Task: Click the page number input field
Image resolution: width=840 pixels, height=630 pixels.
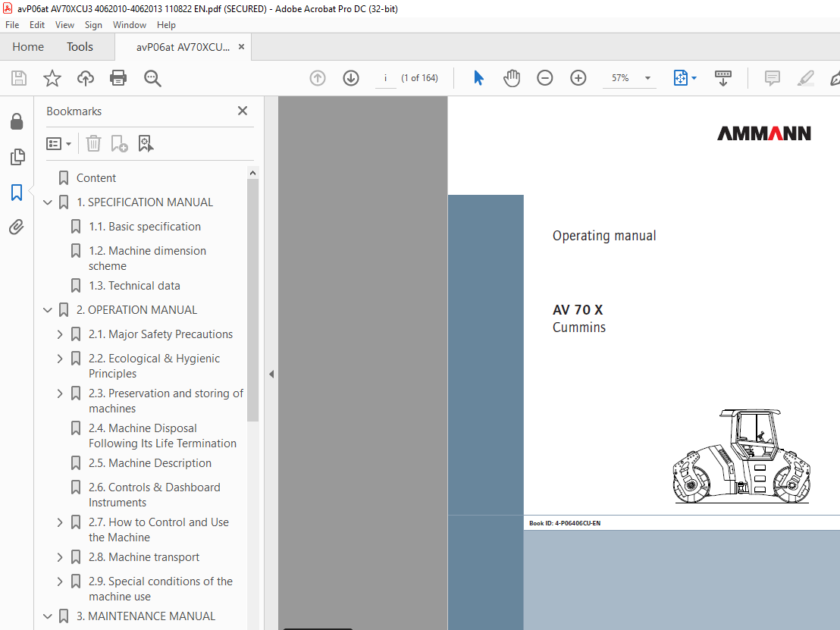Action: pyautogui.click(x=385, y=78)
